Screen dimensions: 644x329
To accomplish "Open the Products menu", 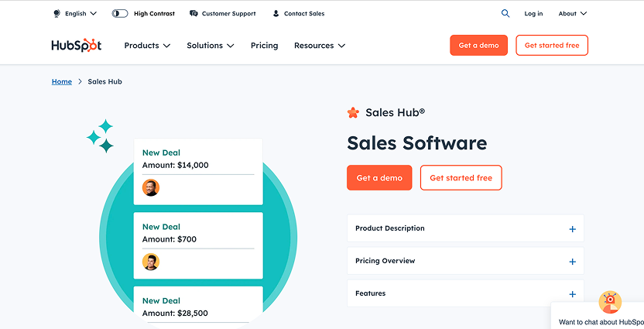I will (x=147, y=46).
